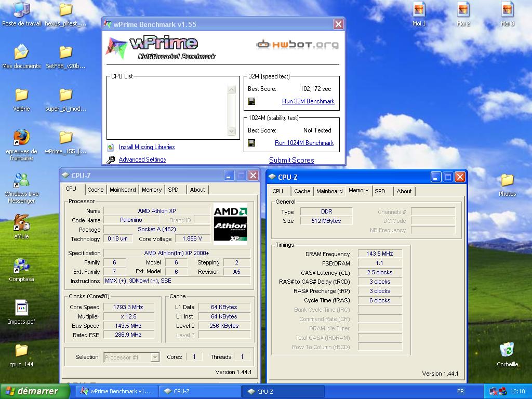Click the Core Speed 1793.3 MHz value
This screenshot has width=532, height=399.
pos(128,307)
